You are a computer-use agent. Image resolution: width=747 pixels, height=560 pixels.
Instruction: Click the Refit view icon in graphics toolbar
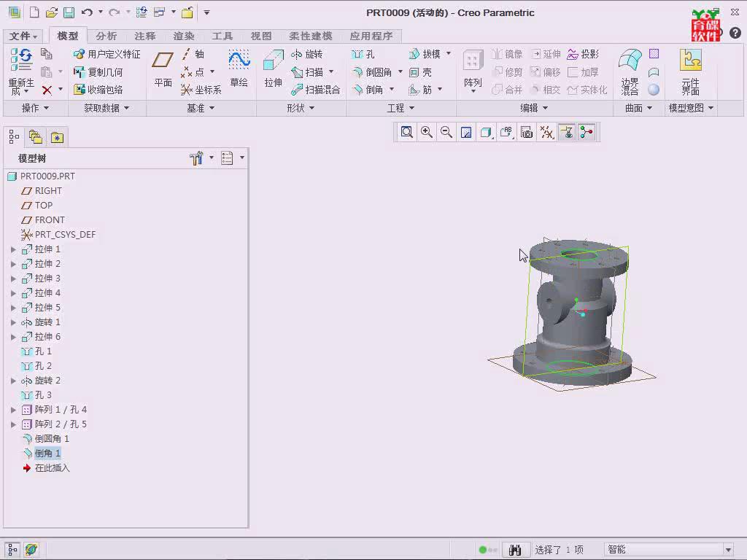tap(406, 132)
